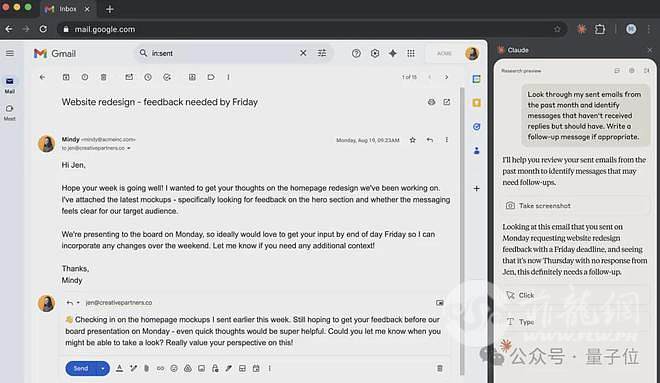The width and height of the screenshot is (660, 383).
Task: Show recipient details arrow under Mindy
Action: click(129, 148)
